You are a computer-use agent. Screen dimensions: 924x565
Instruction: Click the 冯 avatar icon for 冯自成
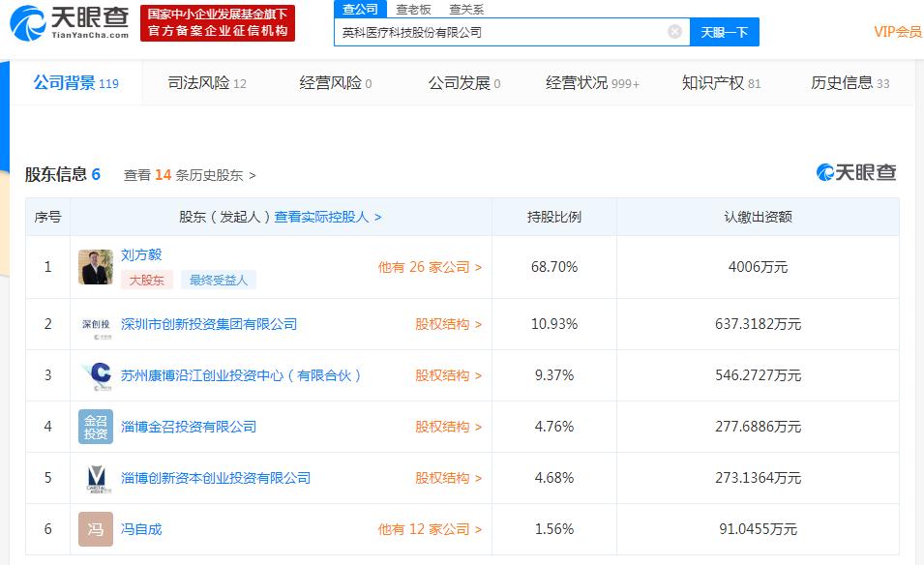(x=96, y=529)
